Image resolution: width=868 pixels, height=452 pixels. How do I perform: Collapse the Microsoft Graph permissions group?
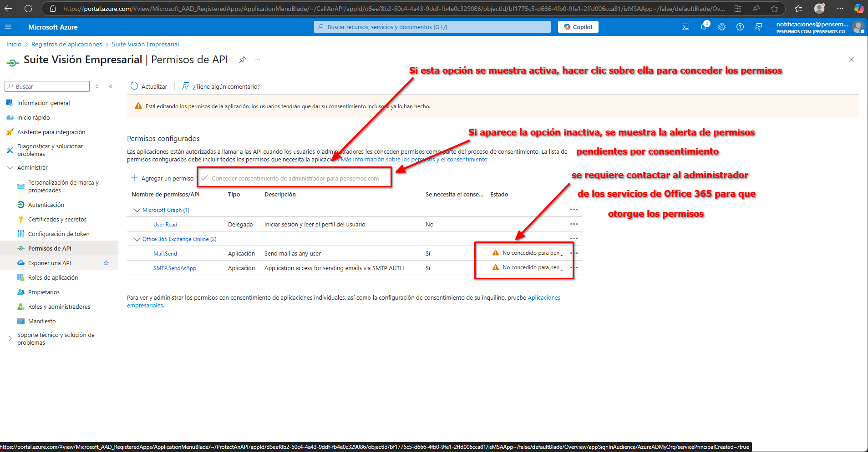[137, 210]
